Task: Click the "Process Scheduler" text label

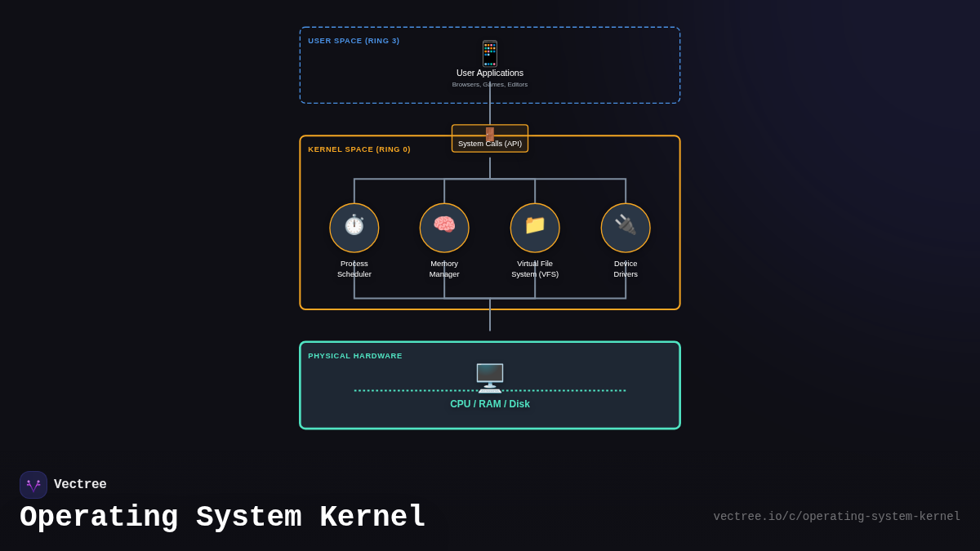Action: tap(354, 269)
